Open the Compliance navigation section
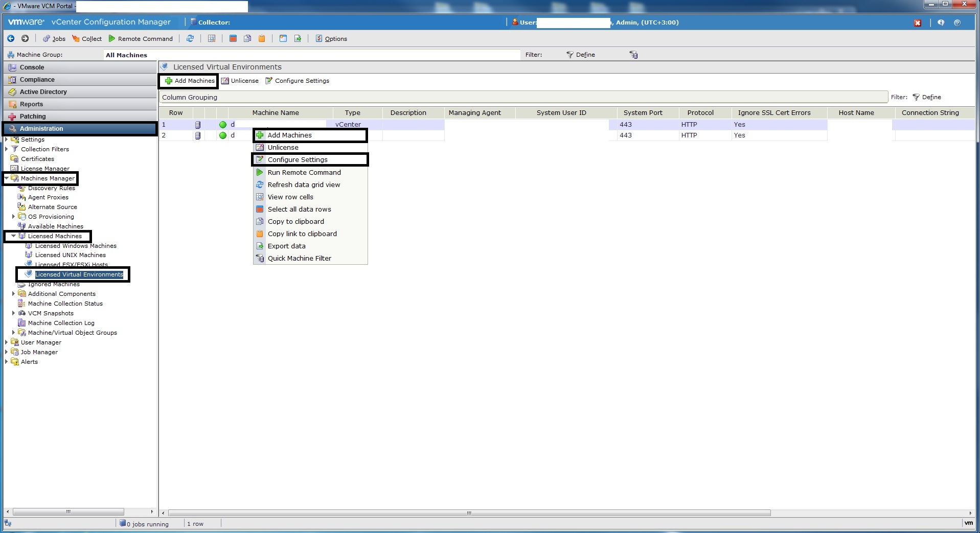This screenshot has width=980, height=533. point(37,80)
